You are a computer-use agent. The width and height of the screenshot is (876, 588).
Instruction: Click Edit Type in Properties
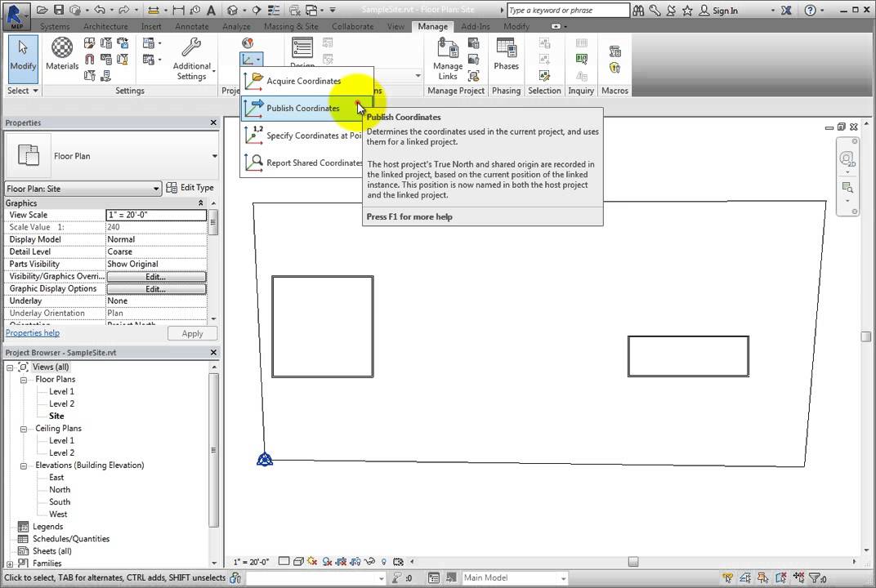(x=190, y=188)
